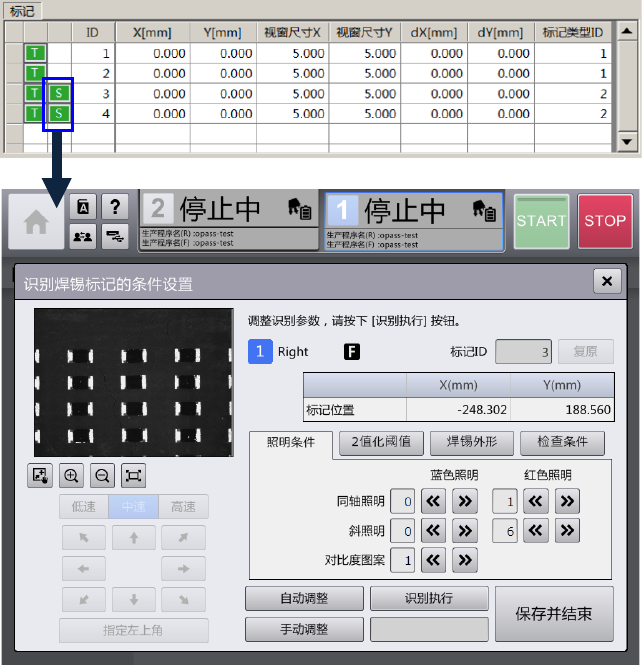The height and width of the screenshot is (665, 642).
Task: Click the move up-right arrow
Action: (183, 538)
